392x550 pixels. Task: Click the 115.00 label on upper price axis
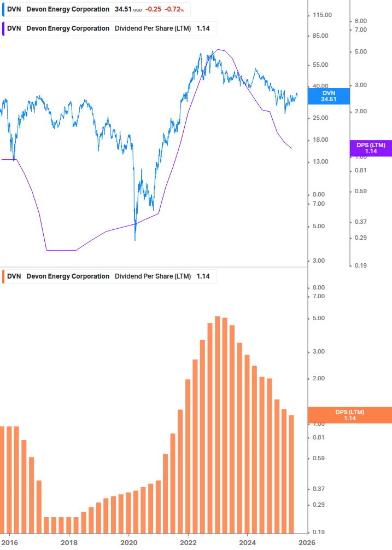pyautogui.click(x=322, y=15)
